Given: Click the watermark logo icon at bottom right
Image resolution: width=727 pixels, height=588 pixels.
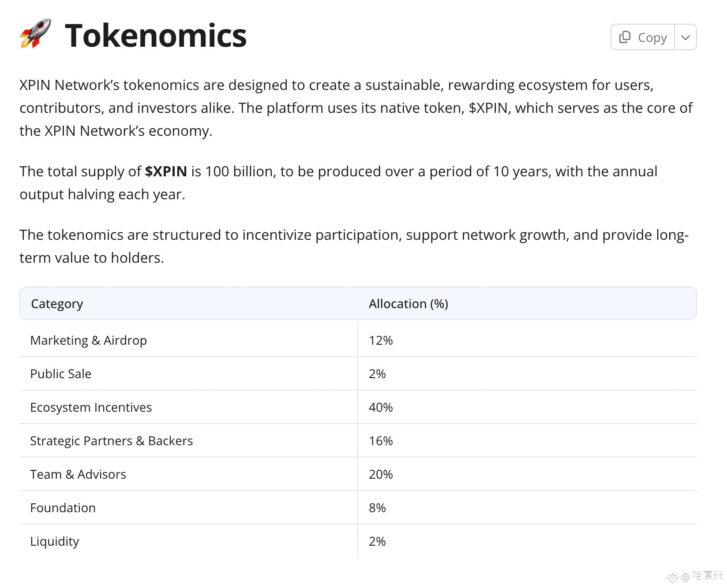Looking at the screenshot, I should tap(672, 576).
